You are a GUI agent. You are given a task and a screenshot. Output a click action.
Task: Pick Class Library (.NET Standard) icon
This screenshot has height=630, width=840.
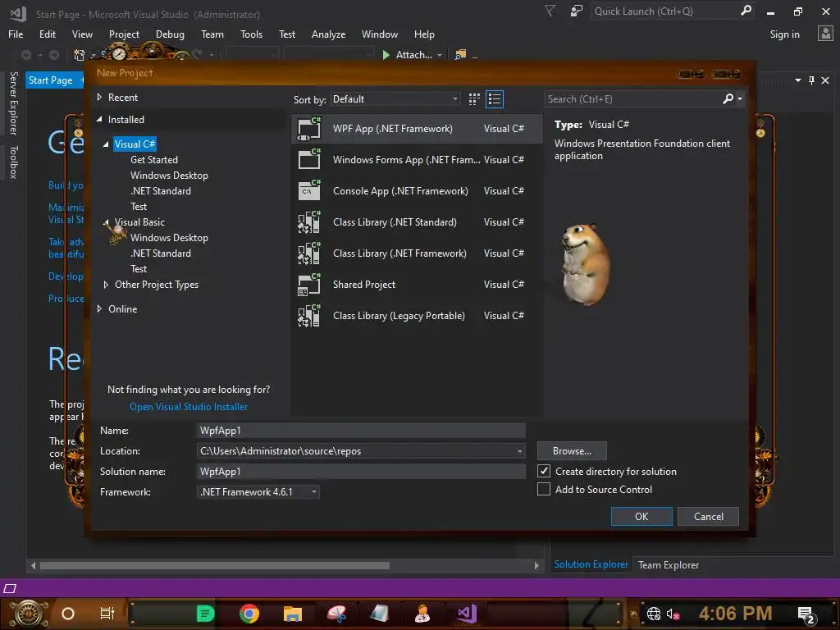[x=309, y=221]
